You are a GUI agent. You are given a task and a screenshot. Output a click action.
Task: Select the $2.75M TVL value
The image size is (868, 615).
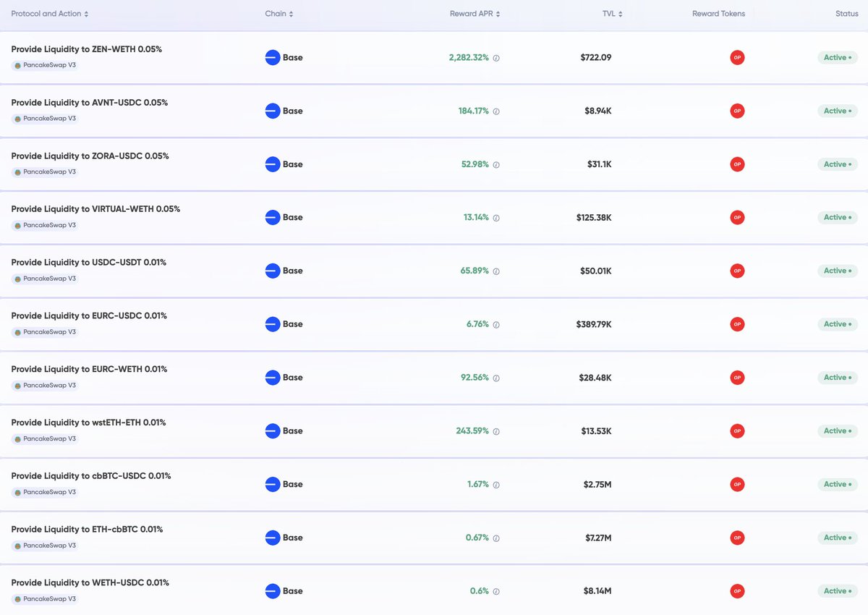pos(597,484)
